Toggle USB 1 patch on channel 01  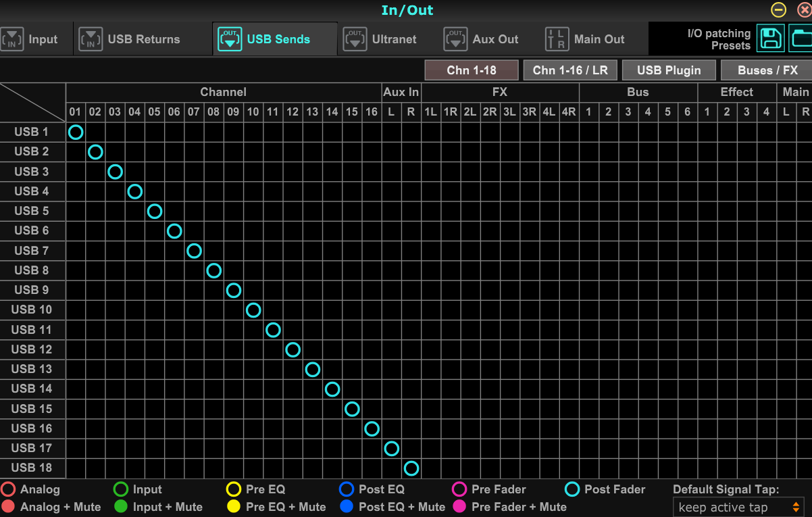click(76, 132)
